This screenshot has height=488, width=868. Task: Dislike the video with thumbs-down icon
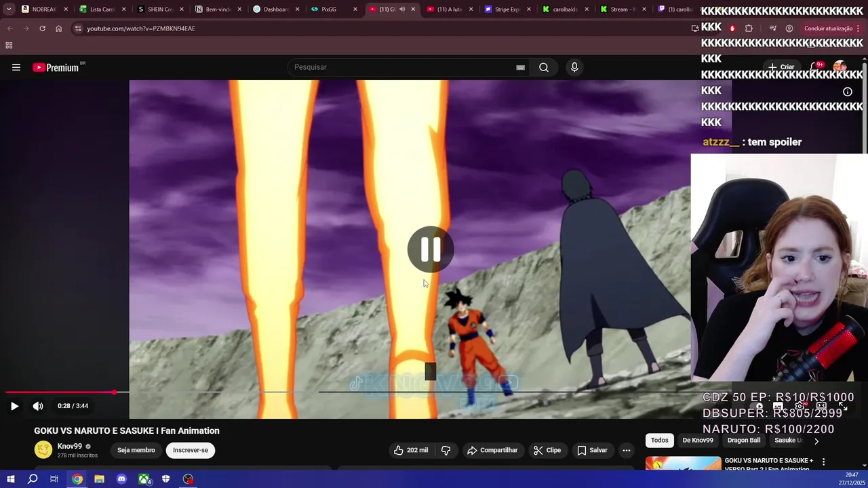click(446, 450)
